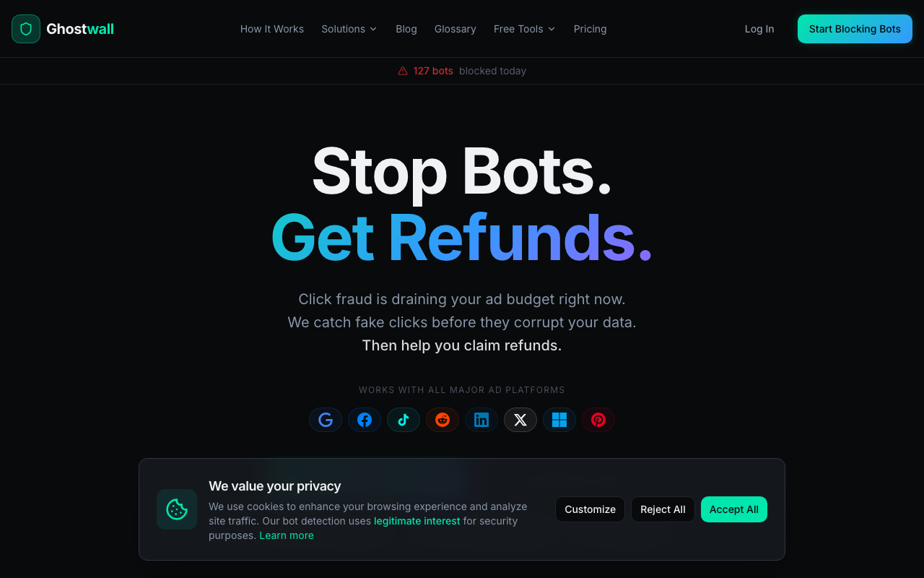Click the cookie icon in privacy banner

point(177,509)
